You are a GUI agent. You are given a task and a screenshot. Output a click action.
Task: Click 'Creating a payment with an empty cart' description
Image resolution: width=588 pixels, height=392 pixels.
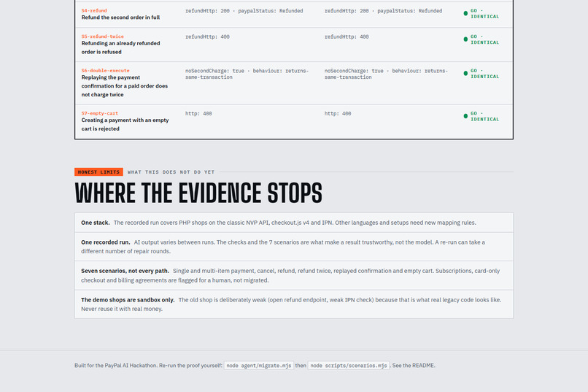pos(125,124)
